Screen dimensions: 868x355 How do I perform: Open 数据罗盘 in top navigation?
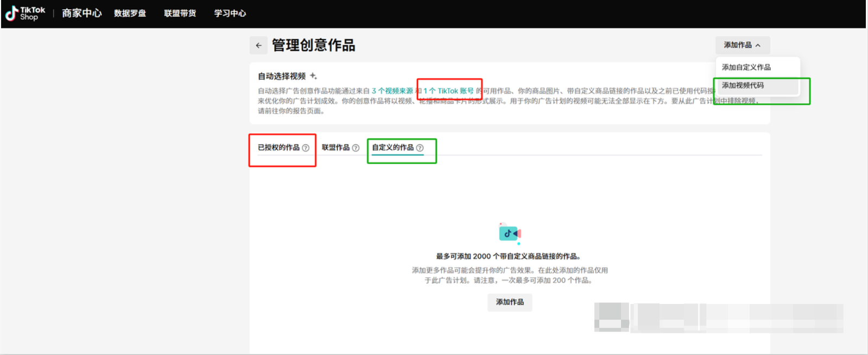click(x=130, y=13)
